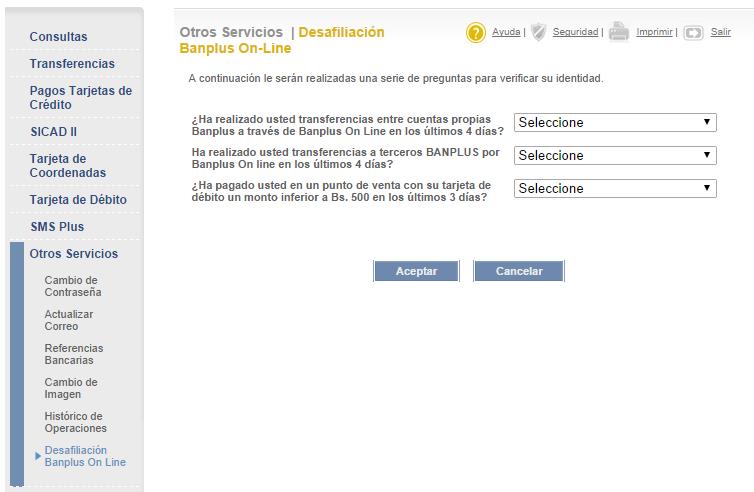Click the exit arrow icon
This screenshot has height=492, width=754.
(693, 33)
